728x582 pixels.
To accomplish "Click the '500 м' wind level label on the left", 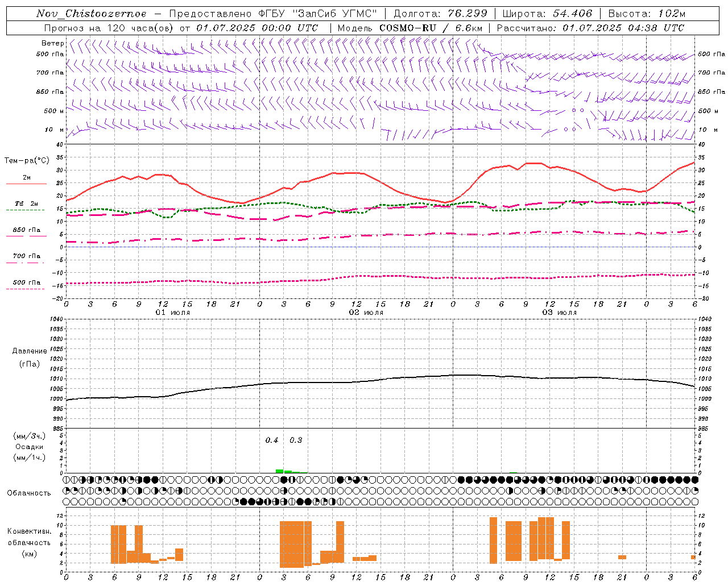I will (x=54, y=111).
